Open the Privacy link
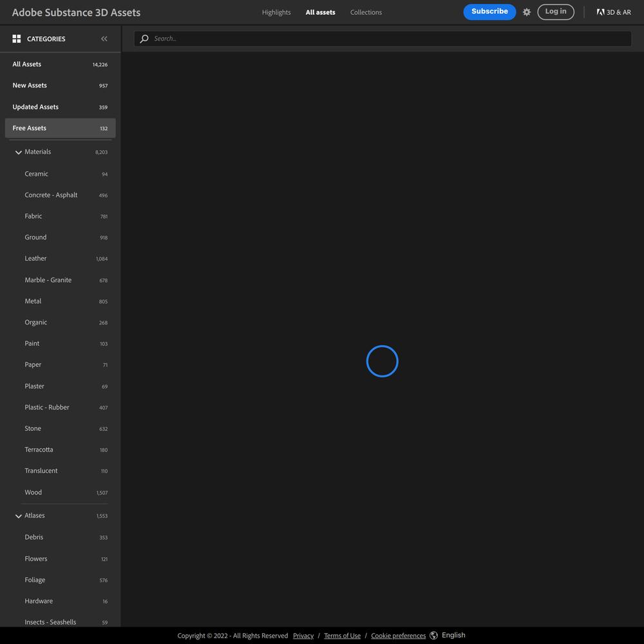This screenshot has height=644, width=644. pyautogui.click(x=303, y=636)
